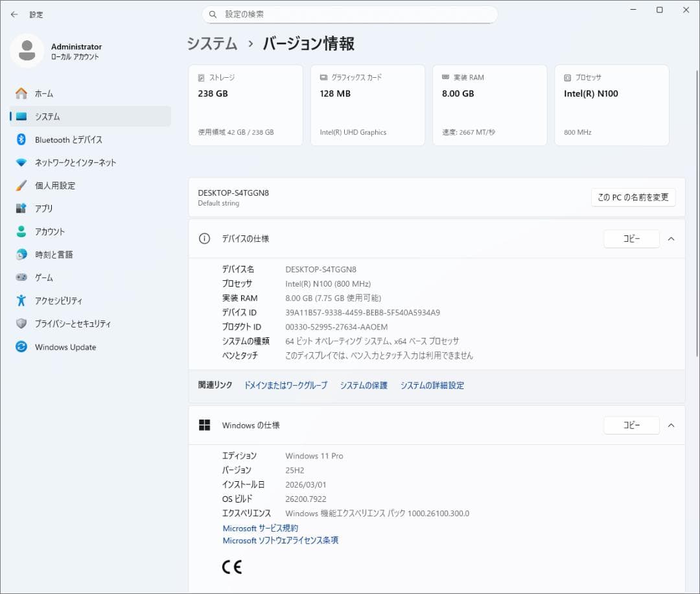The height and width of the screenshot is (594, 700).
Task: Collapse the デバイスの仕様 section chevron
Action: pyautogui.click(x=671, y=239)
